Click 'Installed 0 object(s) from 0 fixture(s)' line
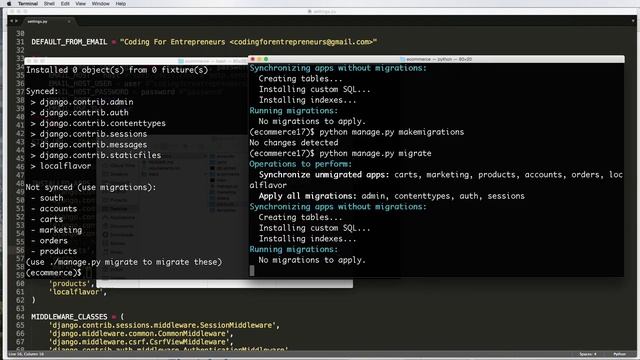The height and width of the screenshot is (360, 640). 117,70
